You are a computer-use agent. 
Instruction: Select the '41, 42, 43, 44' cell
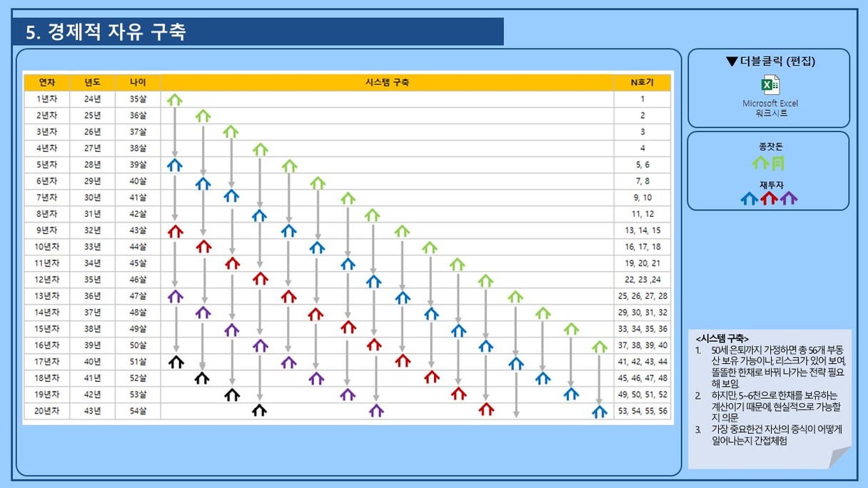[642, 362]
